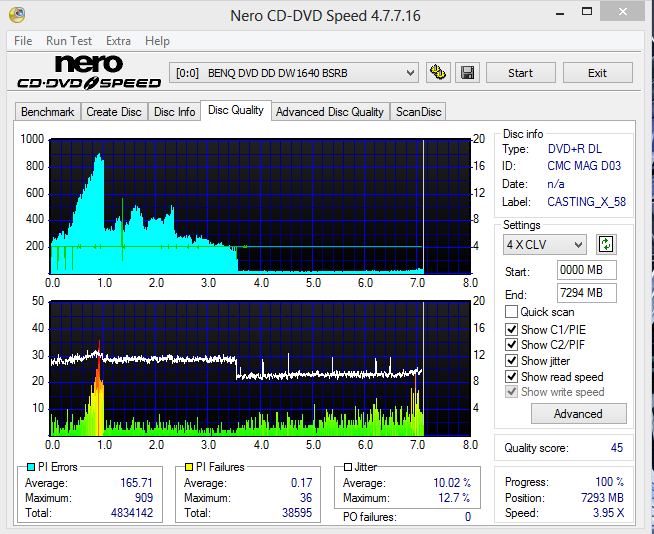654x534 pixels.
Task: Switch to the Create Disc tab
Action: [x=114, y=112]
